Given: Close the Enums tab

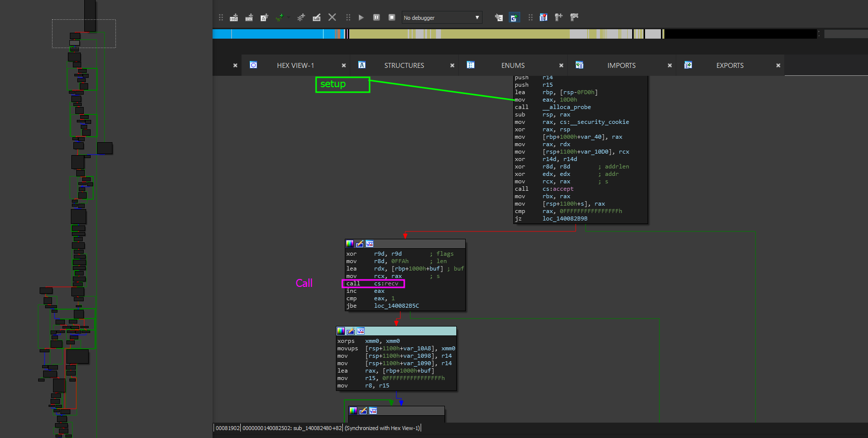Looking at the screenshot, I should click(561, 65).
